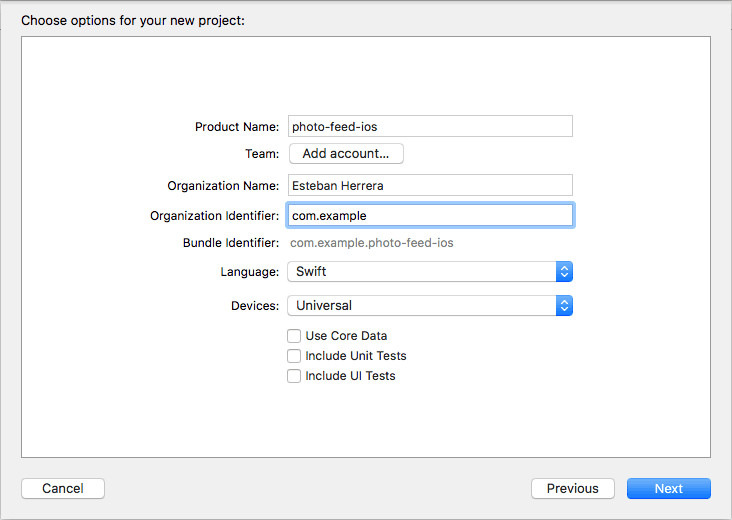The image size is (732, 520).
Task: Open the Language dropdown showing Swift
Action: click(x=430, y=272)
